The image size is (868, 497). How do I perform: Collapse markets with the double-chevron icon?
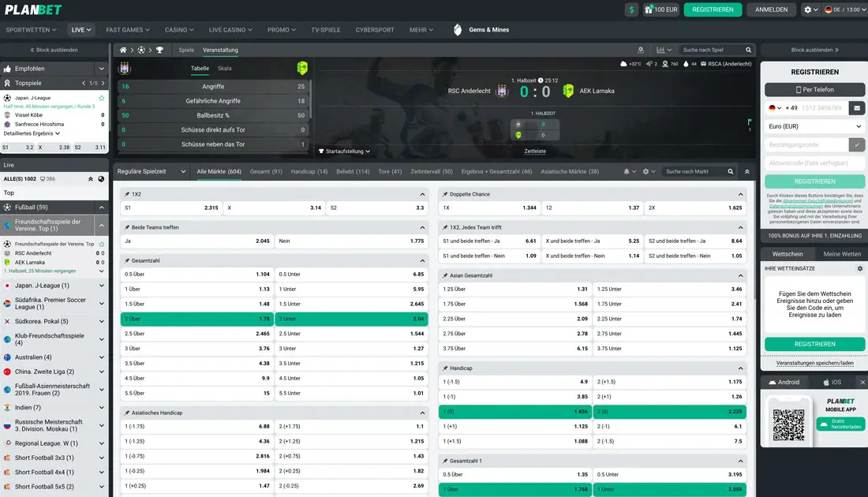tap(747, 171)
